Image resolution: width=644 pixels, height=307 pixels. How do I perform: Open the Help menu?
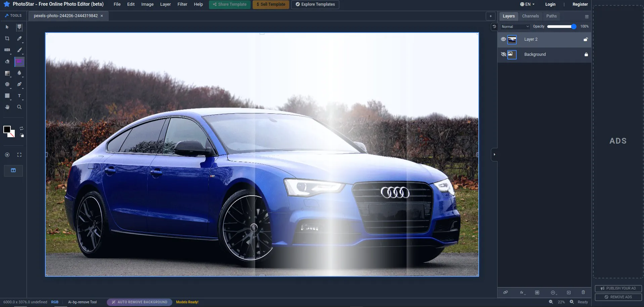tap(199, 4)
